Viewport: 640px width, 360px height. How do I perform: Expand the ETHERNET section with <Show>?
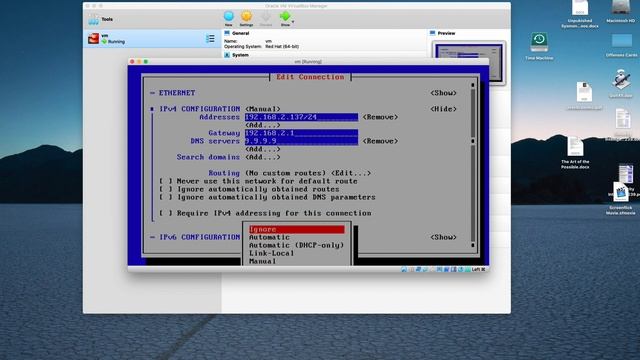point(443,93)
